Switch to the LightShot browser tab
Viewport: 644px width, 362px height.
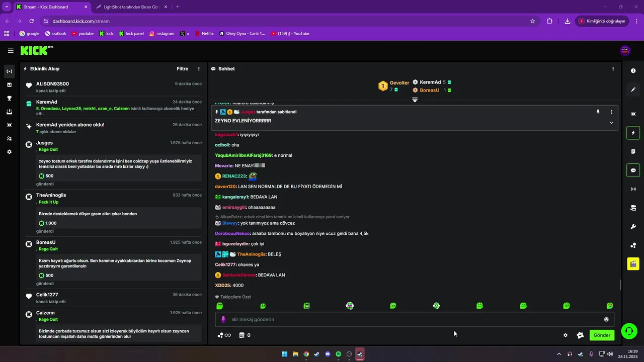(131, 7)
